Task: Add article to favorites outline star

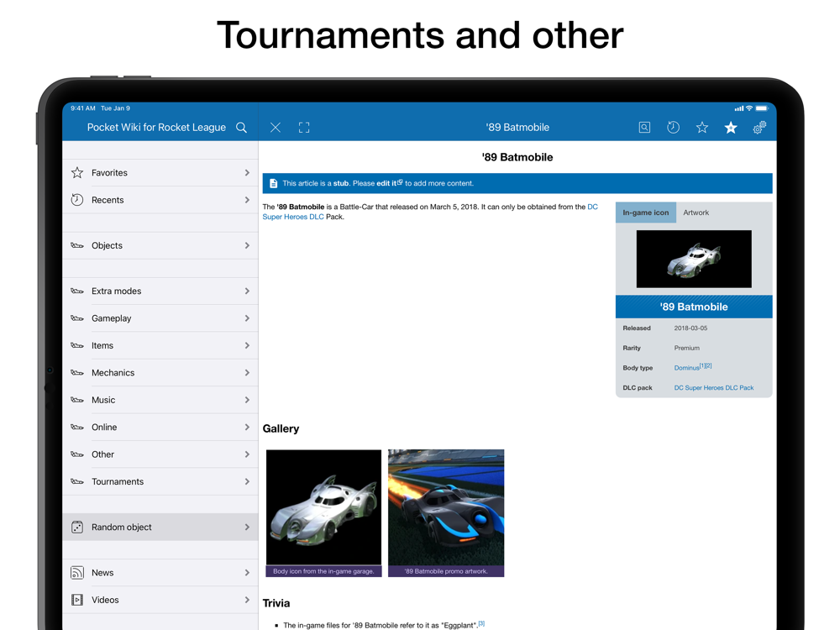Action: coord(702,128)
